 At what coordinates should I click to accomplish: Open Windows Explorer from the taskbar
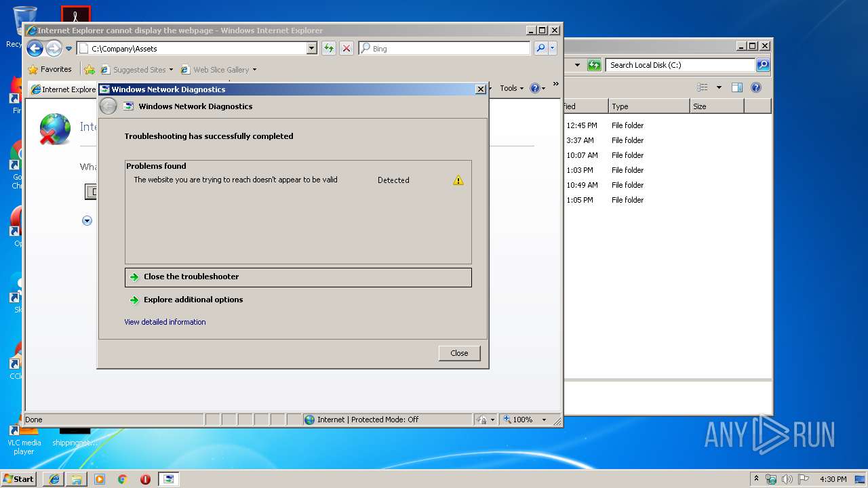77,479
